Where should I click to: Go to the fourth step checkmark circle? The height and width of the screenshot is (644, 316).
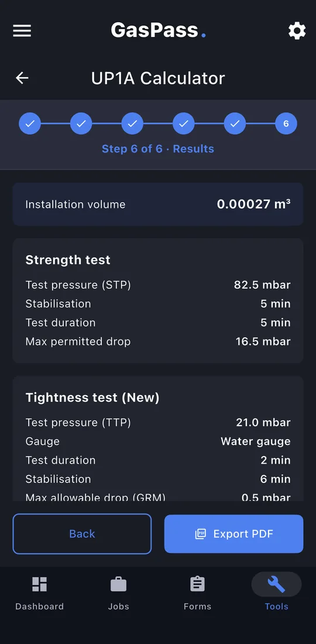pyautogui.click(x=183, y=124)
